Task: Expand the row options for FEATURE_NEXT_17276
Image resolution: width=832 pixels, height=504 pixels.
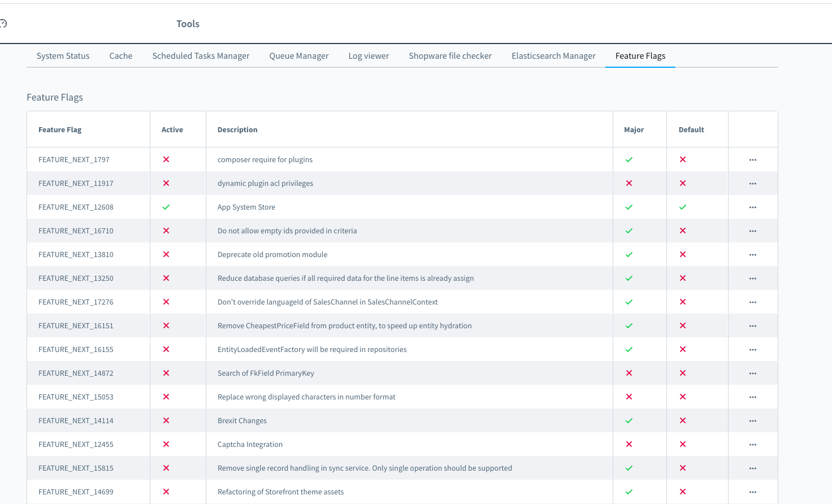Action: [x=752, y=302]
